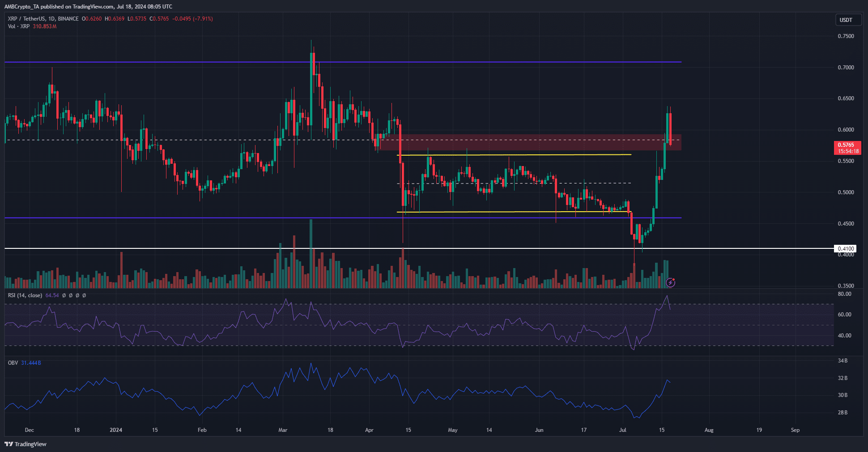The height and width of the screenshot is (452, 868).
Task: Click the 30B OBV axis label
Action: 842,395
